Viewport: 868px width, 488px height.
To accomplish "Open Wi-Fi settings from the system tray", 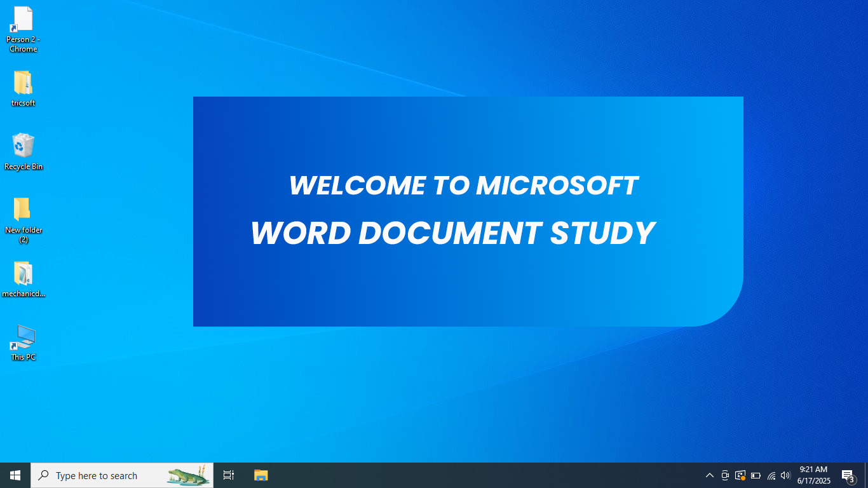I will (771, 475).
